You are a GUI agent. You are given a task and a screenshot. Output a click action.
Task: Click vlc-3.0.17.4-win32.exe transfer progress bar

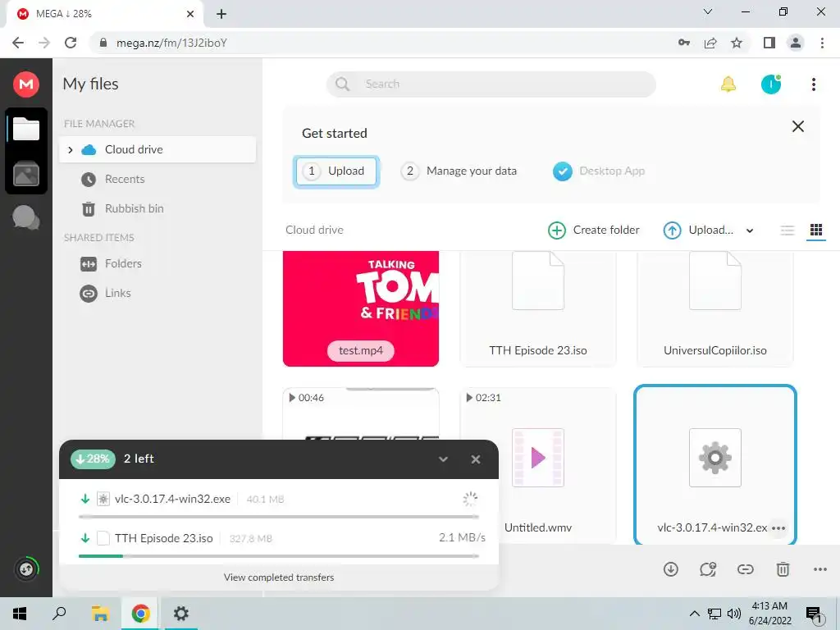[x=279, y=517]
